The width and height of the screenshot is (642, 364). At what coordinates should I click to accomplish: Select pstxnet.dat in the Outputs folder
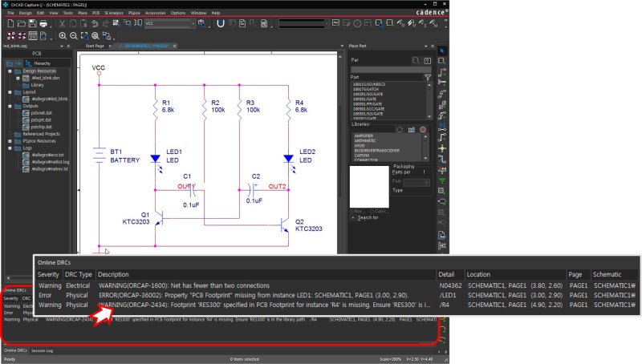(42, 113)
